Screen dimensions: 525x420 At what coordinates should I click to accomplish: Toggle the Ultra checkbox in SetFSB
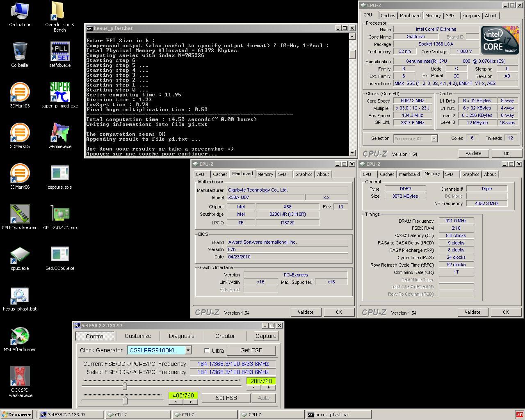(207, 350)
